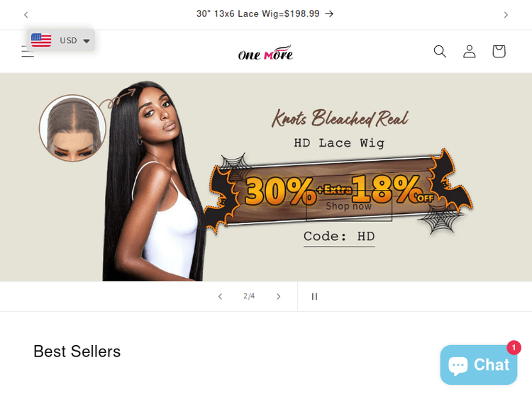Image resolution: width=532 pixels, height=399 pixels.
Task: Open the 30" 13x6 Lace Wig announcement link
Action: [x=265, y=14]
